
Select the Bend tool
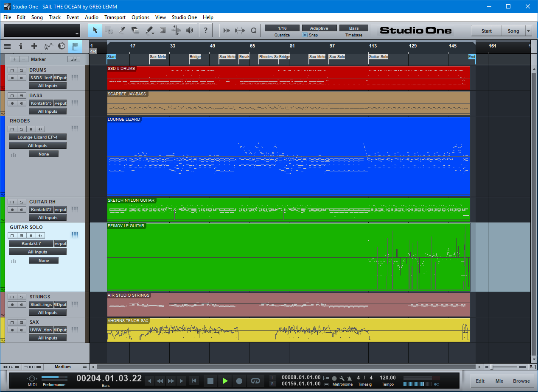(x=176, y=30)
